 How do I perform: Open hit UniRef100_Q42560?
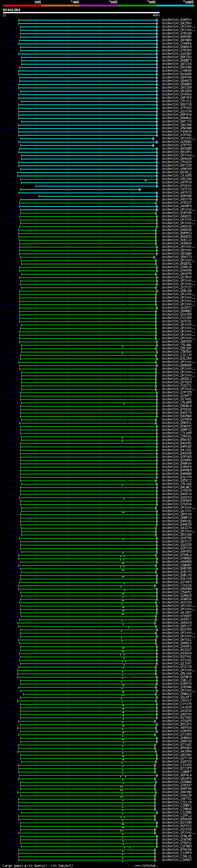(x=176, y=23)
